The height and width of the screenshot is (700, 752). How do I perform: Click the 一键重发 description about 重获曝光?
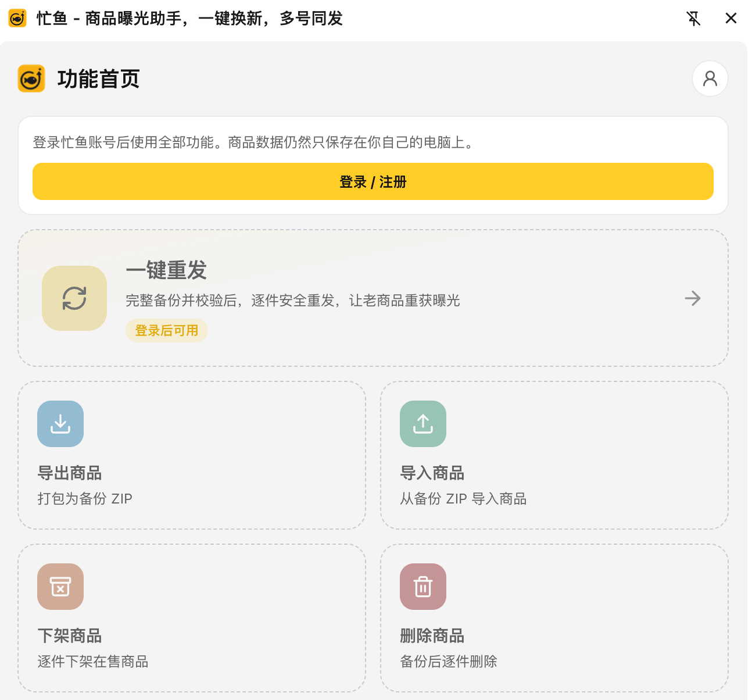pos(293,301)
